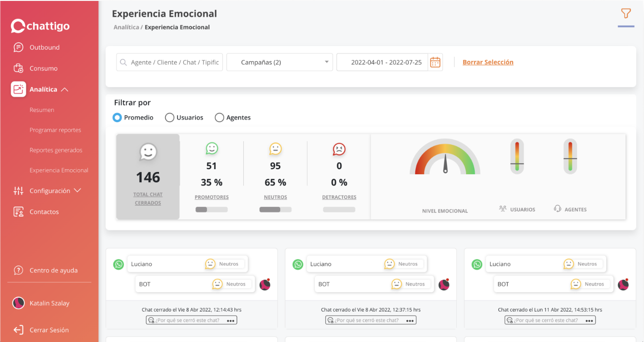Click the Outbound sidebar icon
This screenshot has width=644, height=342.
tap(18, 47)
